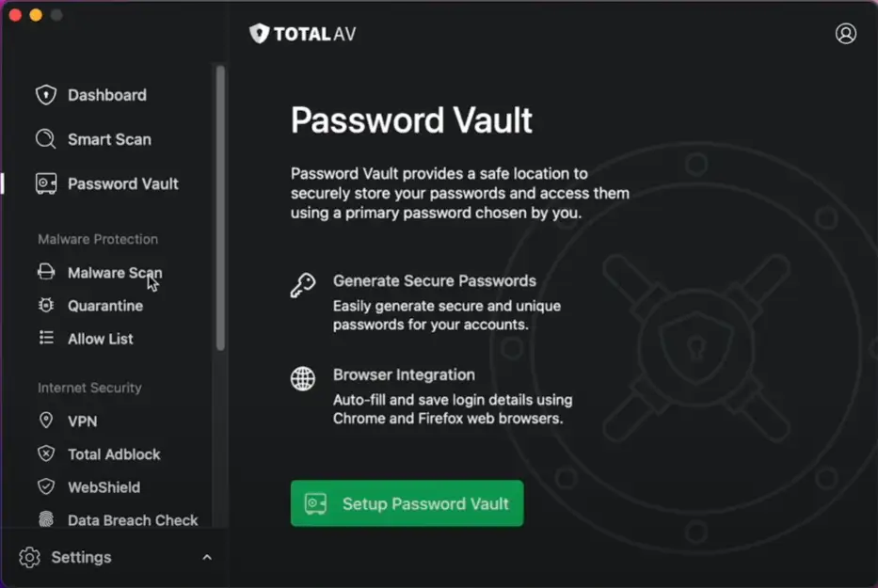Image resolution: width=878 pixels, height=588 pixels.
Task: Open the Smart Scan menu item
Action: pyautogui.click(x=109, y=139)
